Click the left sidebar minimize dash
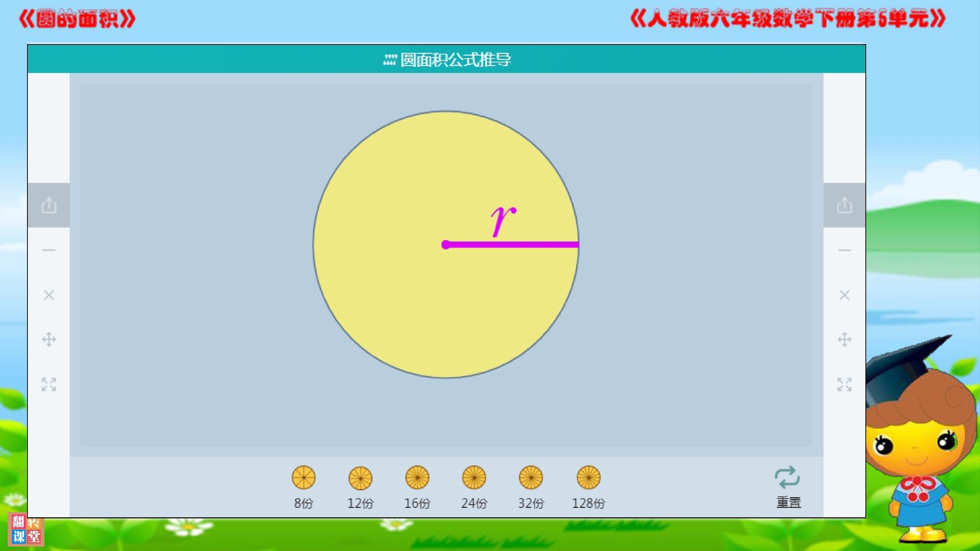 point(49,250)
